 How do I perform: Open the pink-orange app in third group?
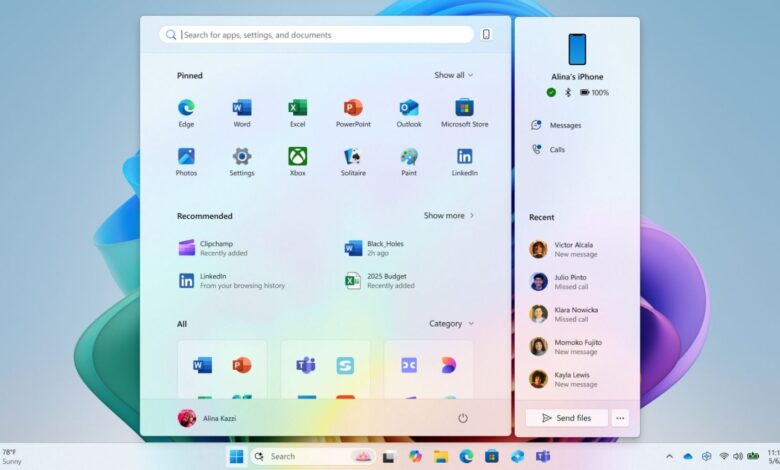click(x=448, y=365)
